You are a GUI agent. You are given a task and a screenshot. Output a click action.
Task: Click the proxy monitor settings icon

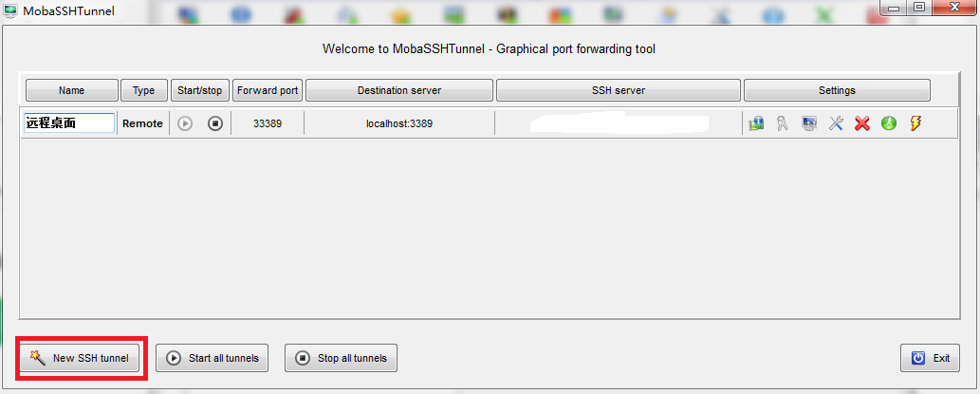(x=809, y=123)
